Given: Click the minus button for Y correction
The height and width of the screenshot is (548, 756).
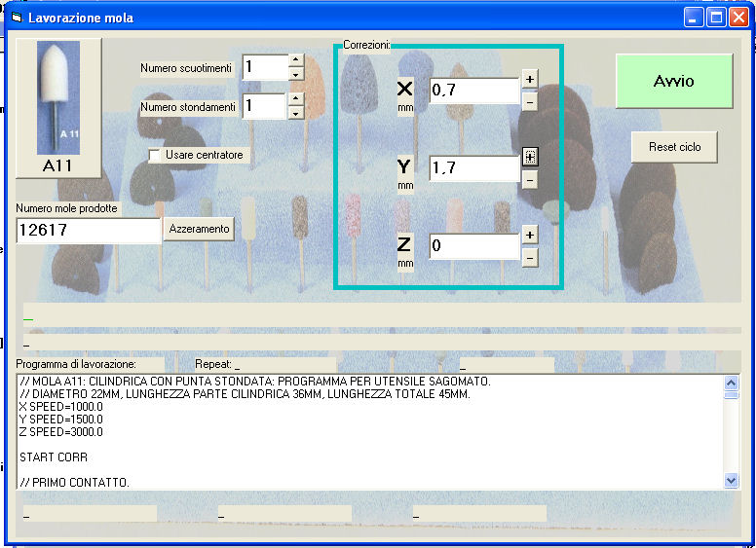Looking at the screenshot, I should coord(529,179).
